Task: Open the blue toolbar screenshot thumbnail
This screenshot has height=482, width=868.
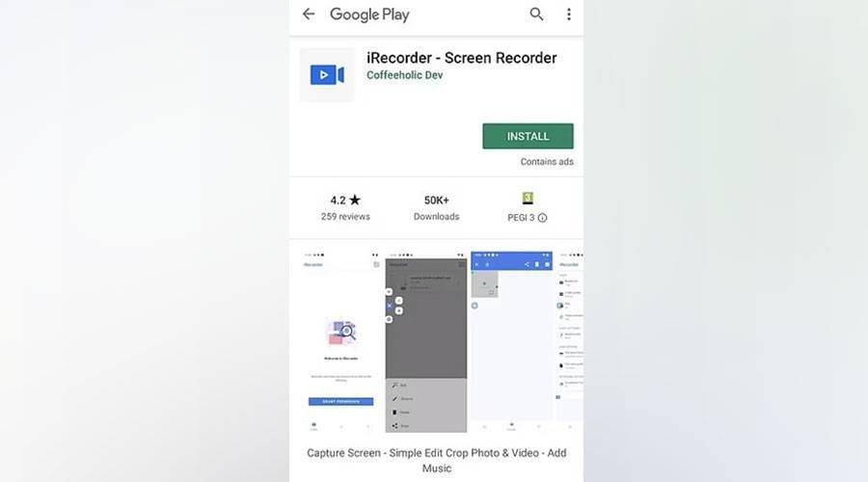Action: click(x=511, y=341)
